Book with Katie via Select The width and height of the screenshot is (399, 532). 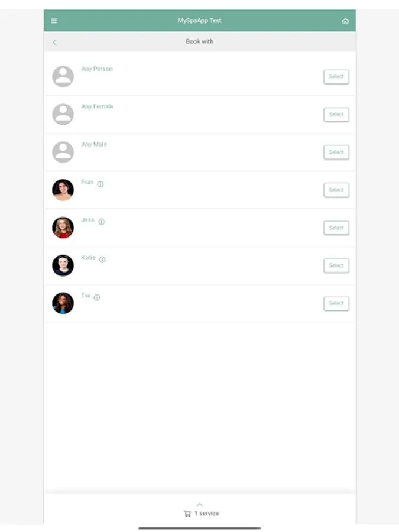[336, 266]
